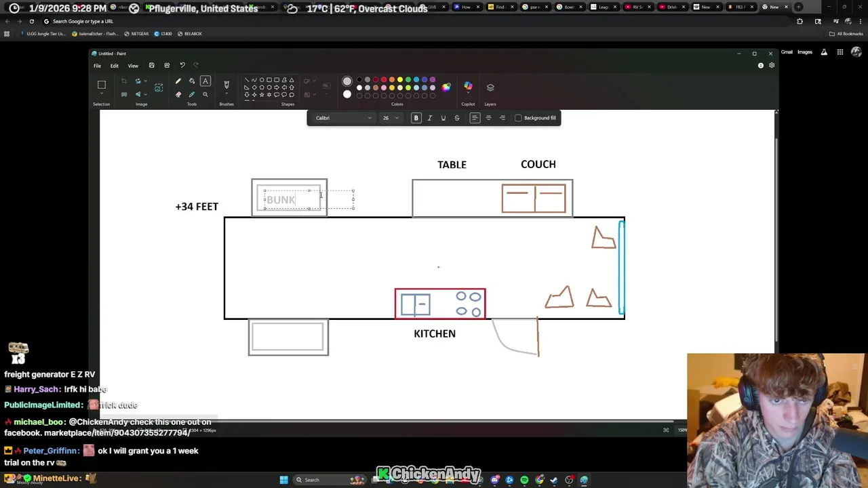Viewport: 868px width, 488px height.
Task: Open the Edit menu
Action: (114, 66)
